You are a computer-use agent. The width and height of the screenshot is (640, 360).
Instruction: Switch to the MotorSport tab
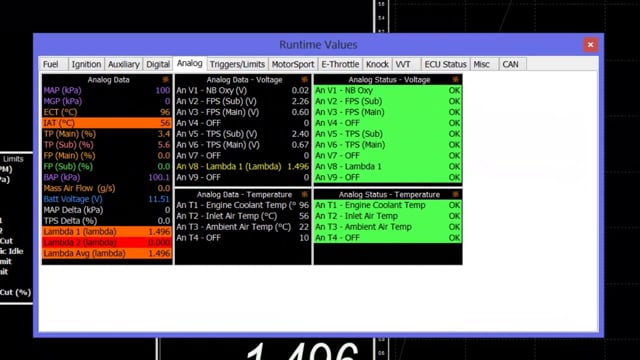coord(293,64)
